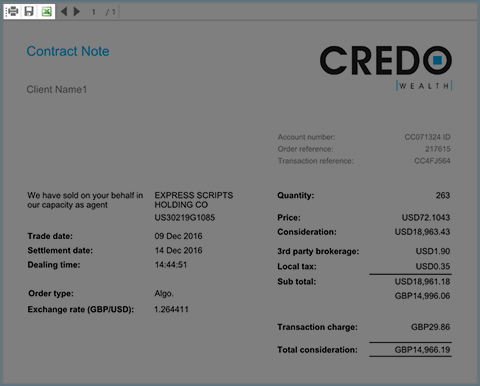This screenshot has height=386, width=480.
Task: Click the 'Order reference:' label
Action: click(305, 149)
